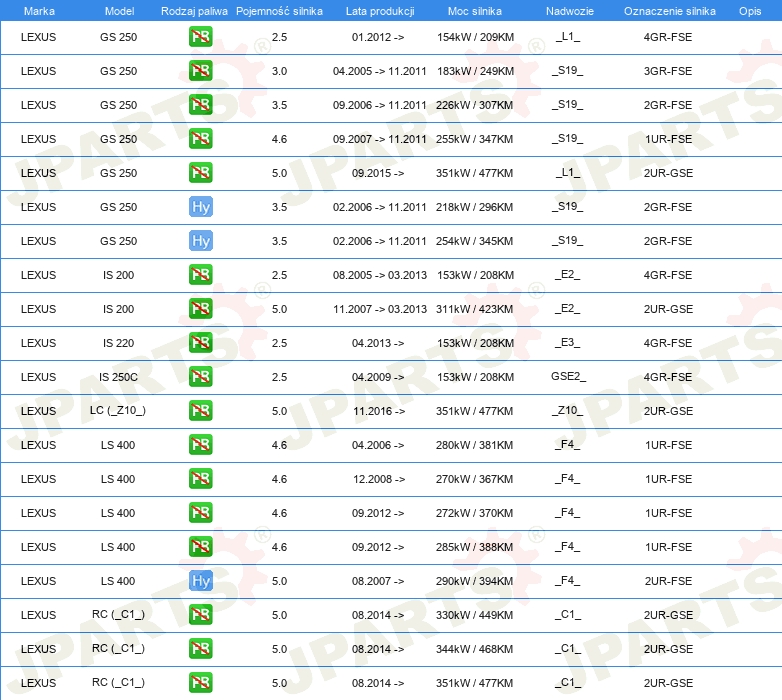Click the GSE2_ body code cell
Viewport: 782px width, 700px height.
coord(567,377)
